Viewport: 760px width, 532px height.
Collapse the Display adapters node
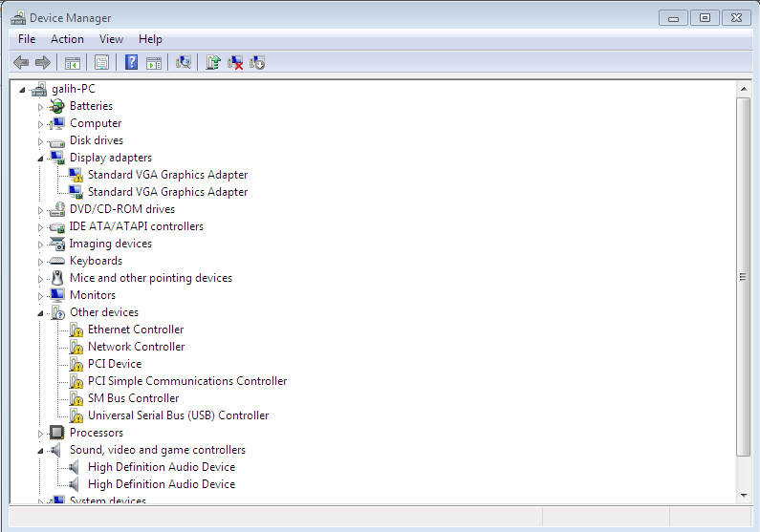tap(40, 159)
